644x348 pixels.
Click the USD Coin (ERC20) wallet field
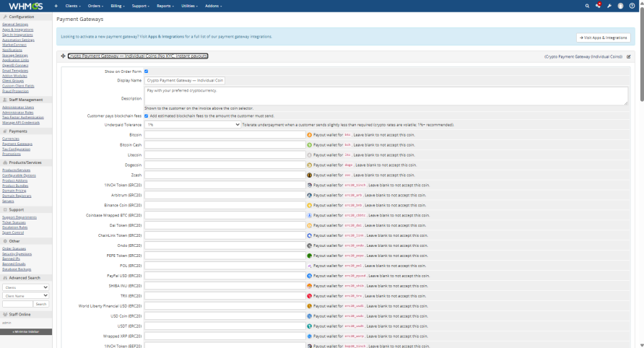225,316
